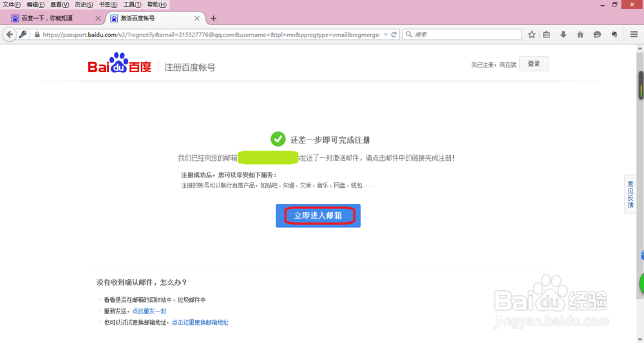Open a new tab with plus button
The image size is (644, 343).
point(213,19)
